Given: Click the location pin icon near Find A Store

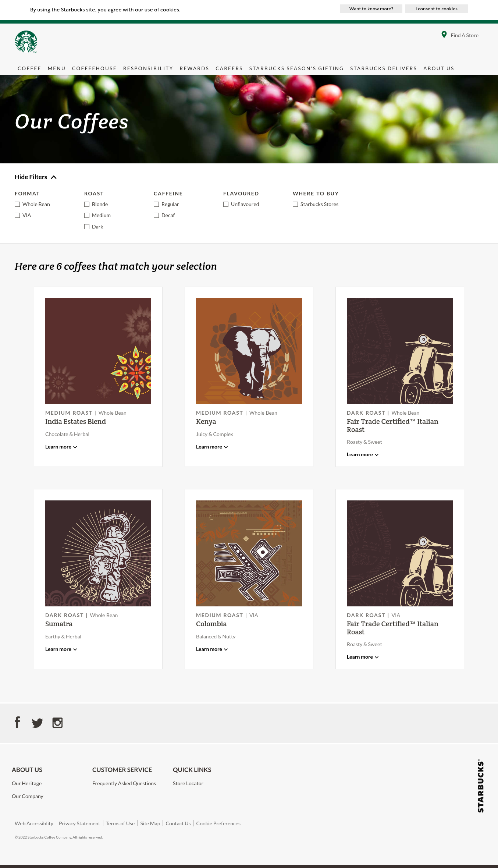Looking at the screenshot, I should pos(444,34).
